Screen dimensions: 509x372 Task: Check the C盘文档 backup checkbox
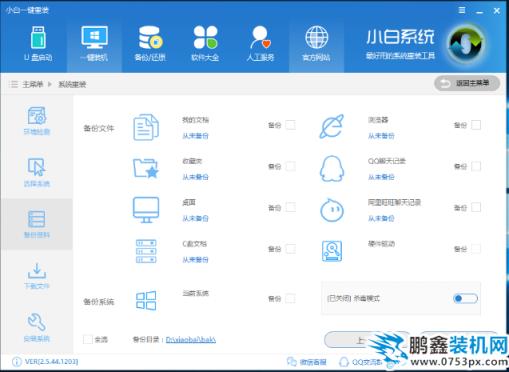coord(290,249)
